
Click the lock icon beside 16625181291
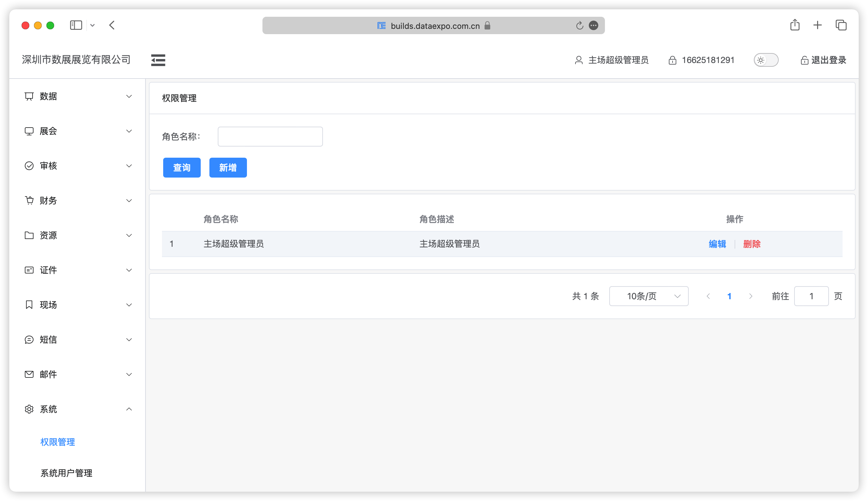click(x=672, y=60)
